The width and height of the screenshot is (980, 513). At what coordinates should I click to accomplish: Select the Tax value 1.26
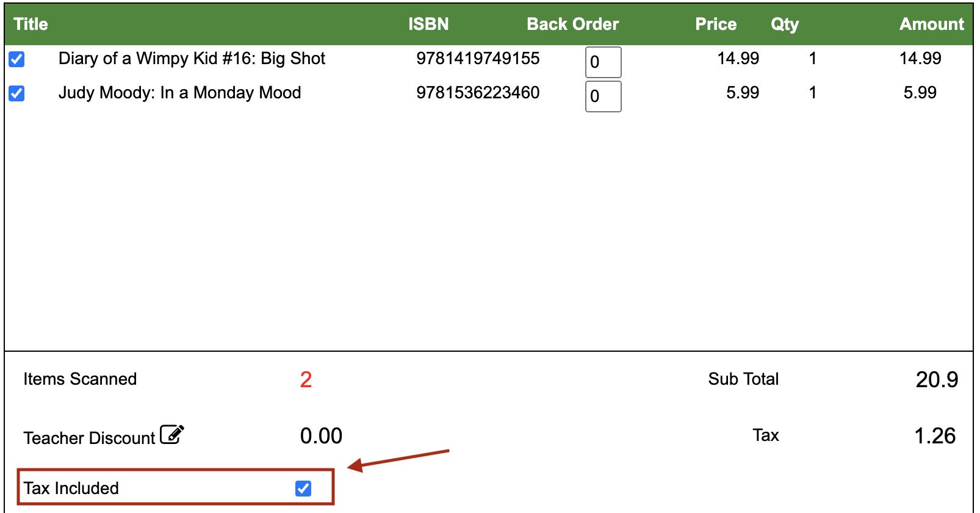(935, 436)
